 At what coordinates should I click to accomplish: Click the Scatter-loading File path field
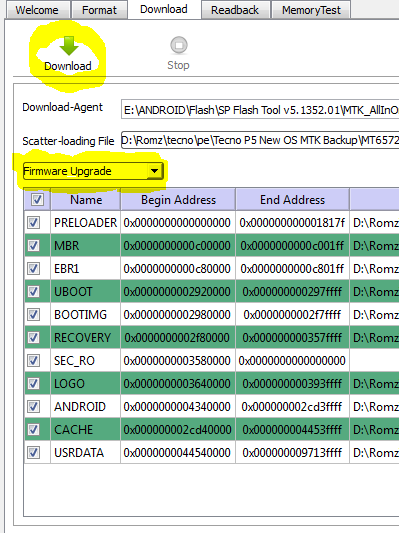tap(260, 140)
